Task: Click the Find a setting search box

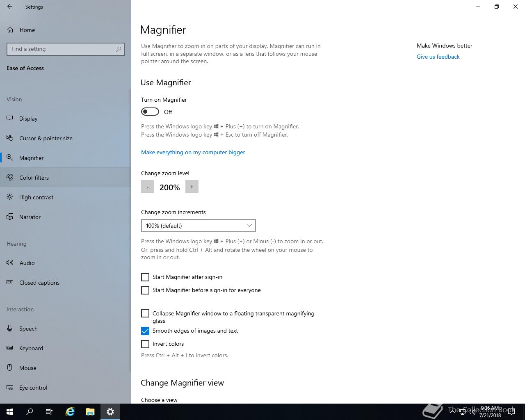Action: click(66, 49)
